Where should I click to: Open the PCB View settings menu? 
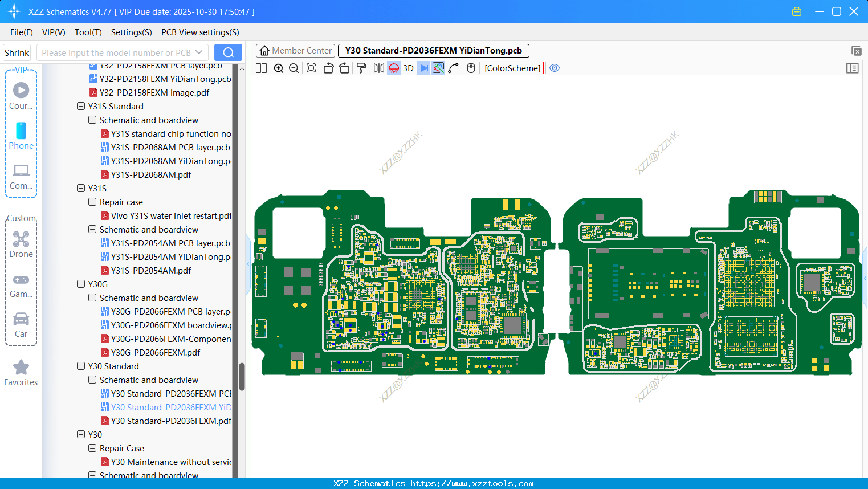(x=199, y=32)
